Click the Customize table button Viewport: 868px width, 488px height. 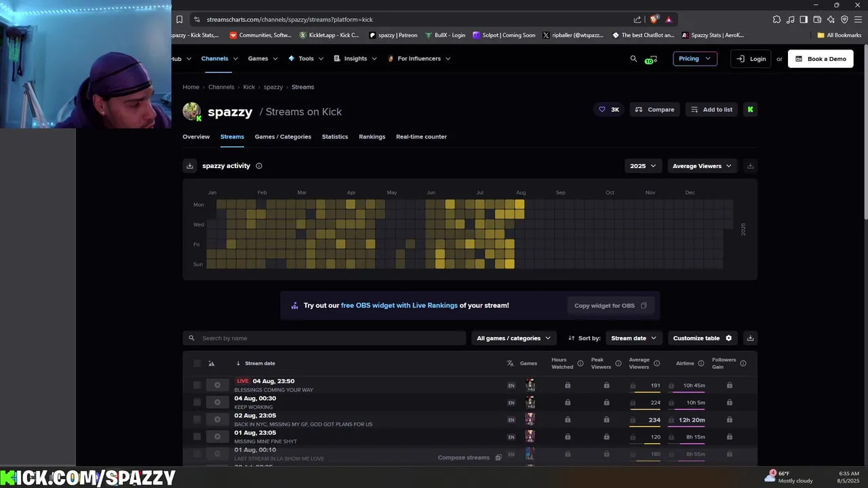703,338
